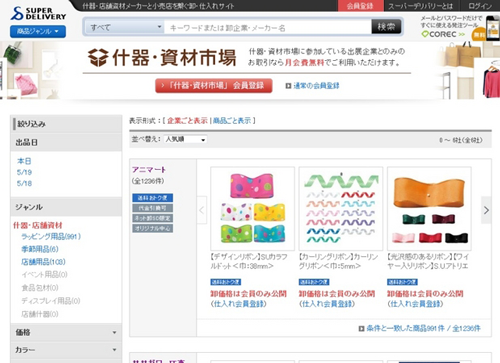This screenshot has width=500, height=363.
Task: Focus the keyword search input field
Action: tap(268, 28)
